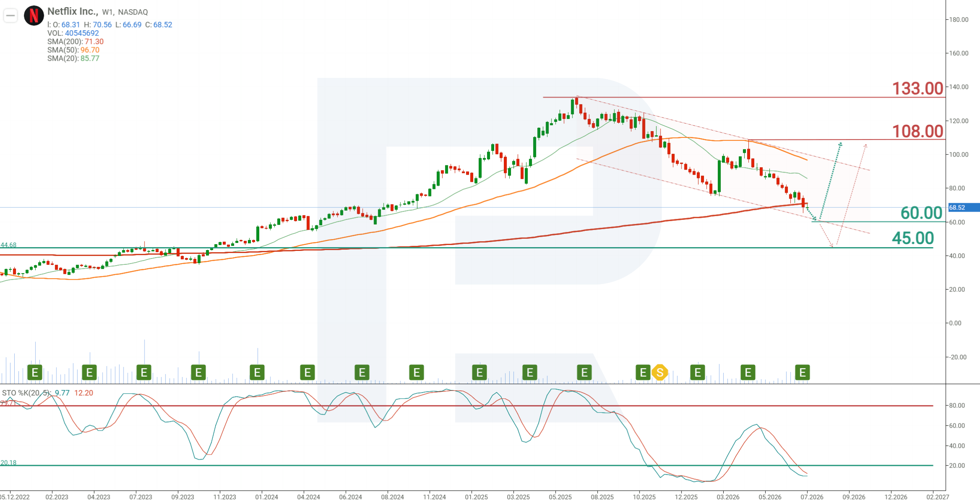Image resolution: width=980 pixels, height=501 pixels.
Task: Click the NASDAQ exchange label
Action: [133, 12]
